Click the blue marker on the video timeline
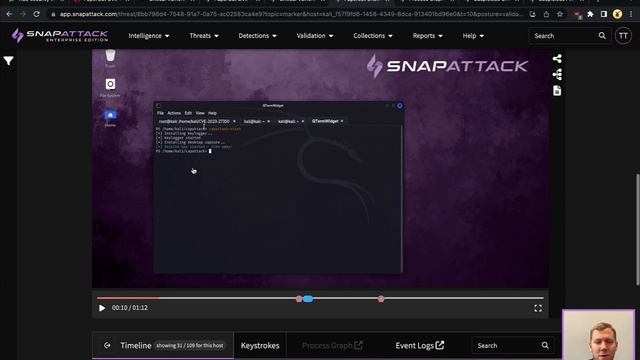Viewport: 640px width, 360px height. coord(308,299)
